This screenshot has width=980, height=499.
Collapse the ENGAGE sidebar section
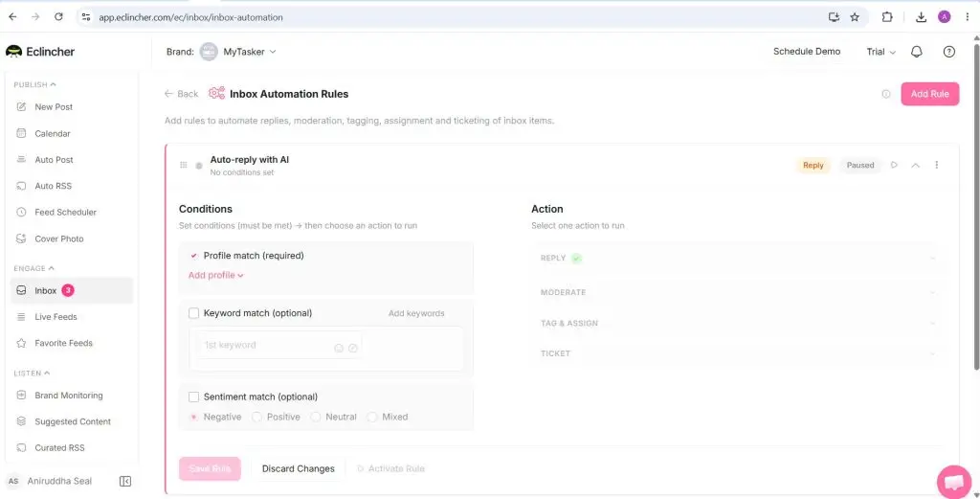tap(33, 268)
